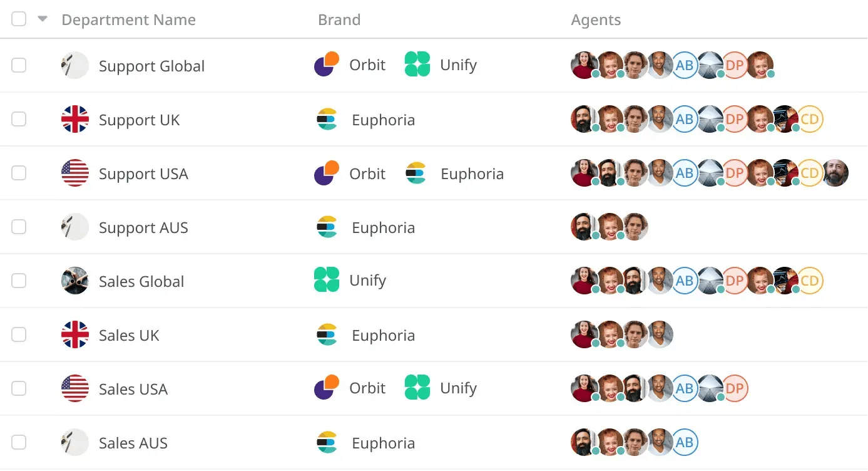This screenshot has height=471, width=868.
Task: Click the DP agent avatar in Sales USA row
Action: [x=735, y=388]
